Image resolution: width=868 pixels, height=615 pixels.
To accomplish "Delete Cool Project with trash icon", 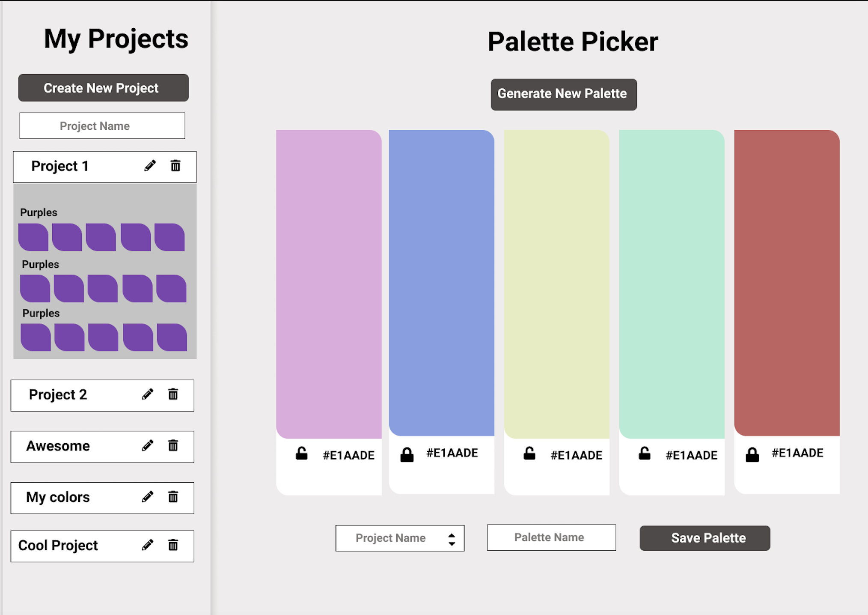I will [x=173, y=545].
